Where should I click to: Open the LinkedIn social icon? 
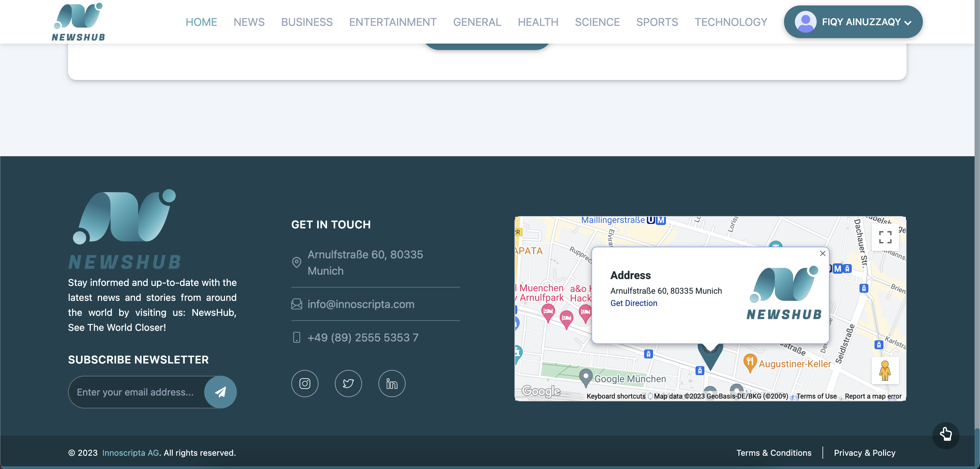tap(392, 384)
